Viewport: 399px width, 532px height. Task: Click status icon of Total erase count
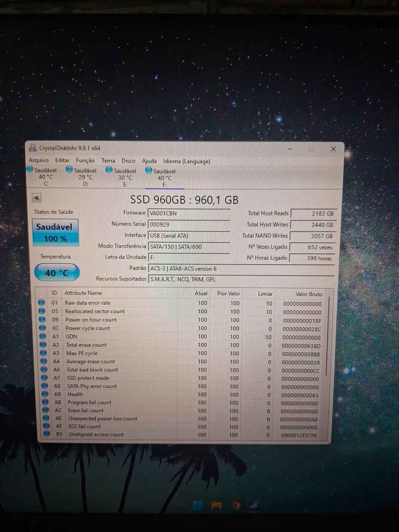[43, 344]
